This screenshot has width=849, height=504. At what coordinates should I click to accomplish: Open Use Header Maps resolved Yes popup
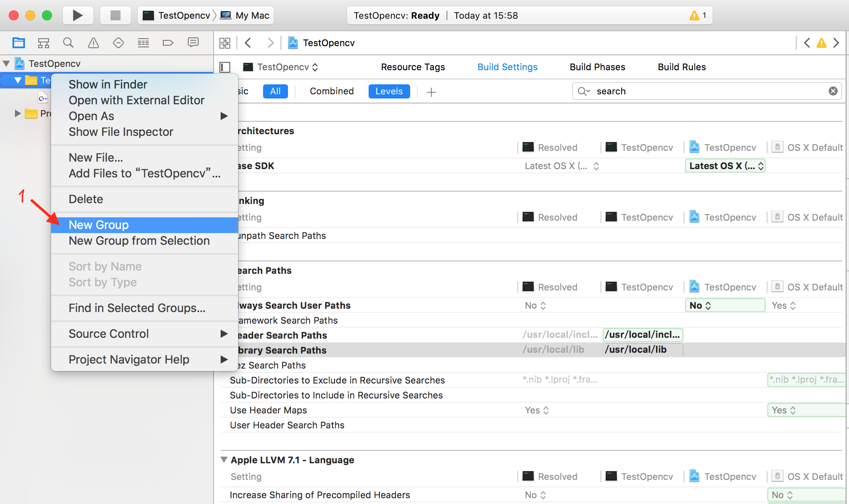[537, 410]
